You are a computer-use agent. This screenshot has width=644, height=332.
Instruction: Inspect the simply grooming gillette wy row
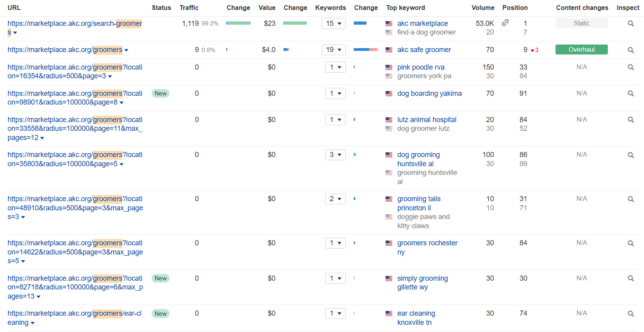631,278
